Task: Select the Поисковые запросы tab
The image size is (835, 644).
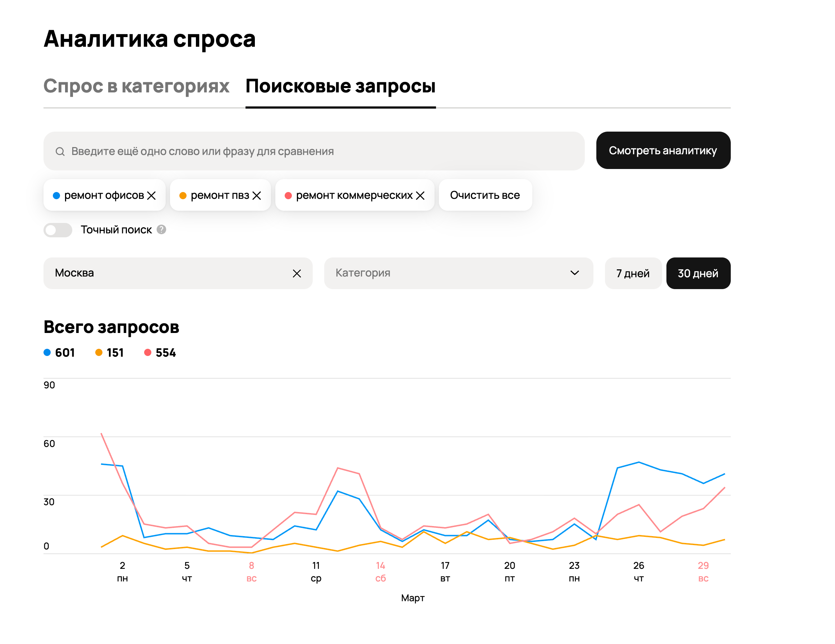Action: click(x=340, y=86)
